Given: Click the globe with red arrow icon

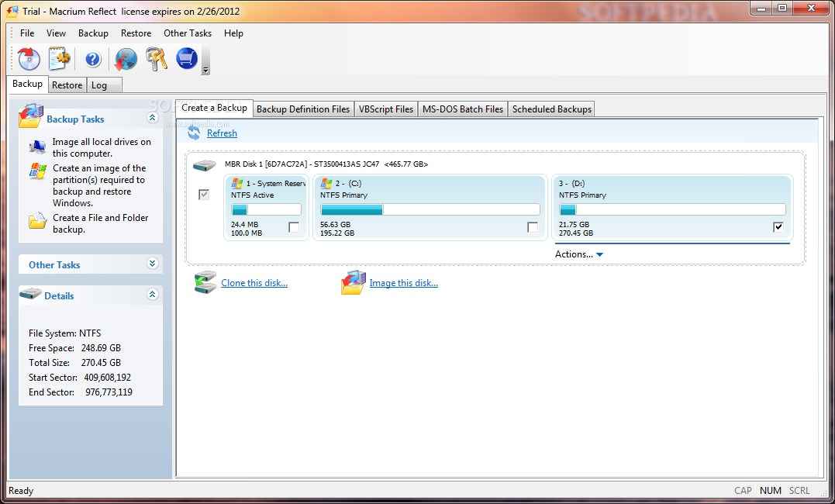Looking at the screenshot, I should 126,59.
